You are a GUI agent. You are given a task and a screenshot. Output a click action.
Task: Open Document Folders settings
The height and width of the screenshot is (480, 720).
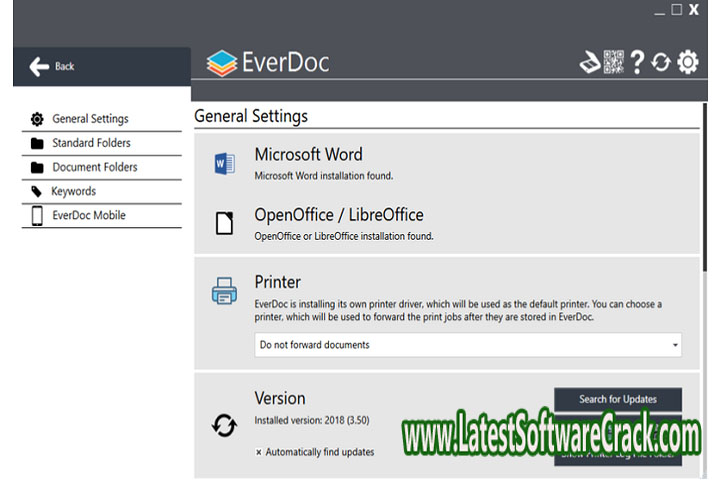95,167
